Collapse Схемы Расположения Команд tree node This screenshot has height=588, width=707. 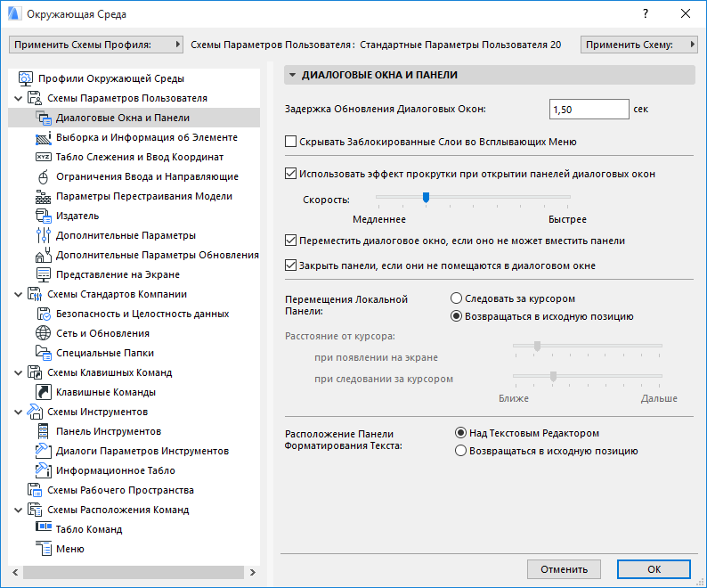click(18, 510)
